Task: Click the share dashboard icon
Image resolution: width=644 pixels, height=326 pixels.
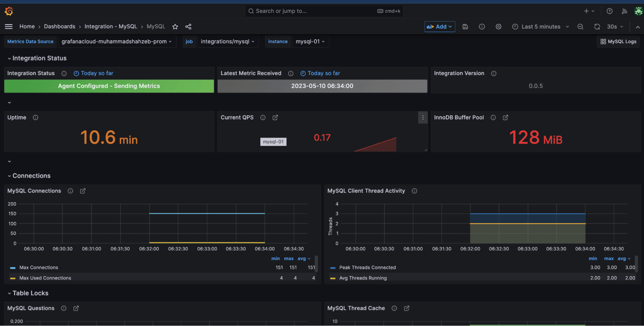Action: tap(188, 27)
